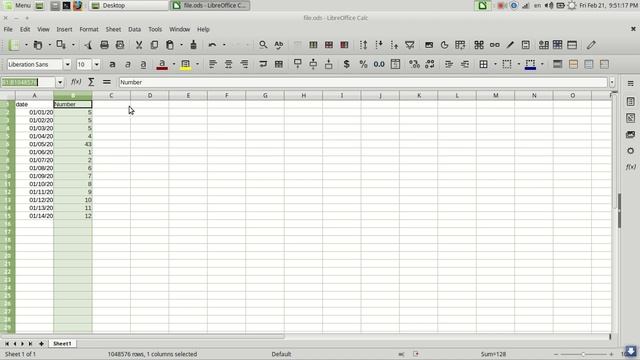Toggle Italic formatting
640x360 pixels.
[128, 64]
